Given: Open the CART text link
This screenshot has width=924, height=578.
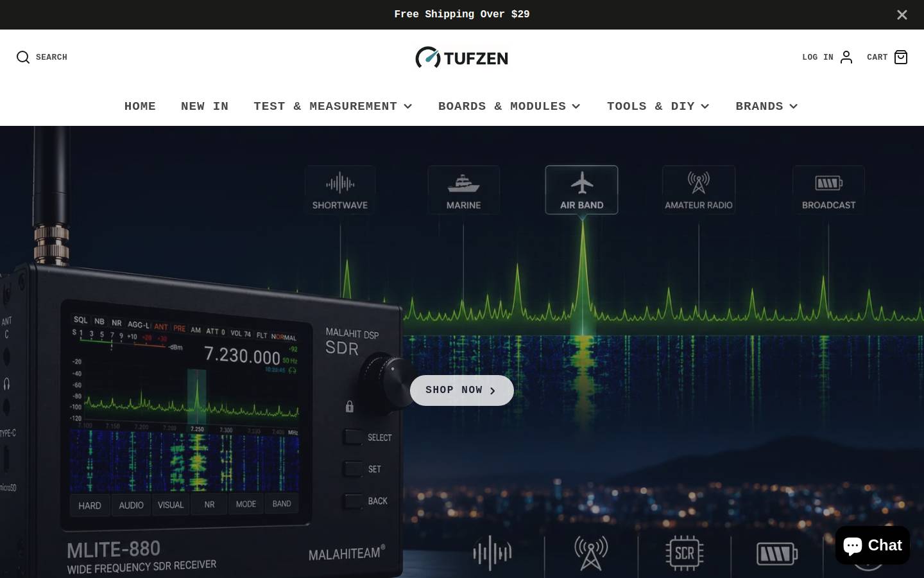Looking at the screenshot, I should tap(877, 57).
